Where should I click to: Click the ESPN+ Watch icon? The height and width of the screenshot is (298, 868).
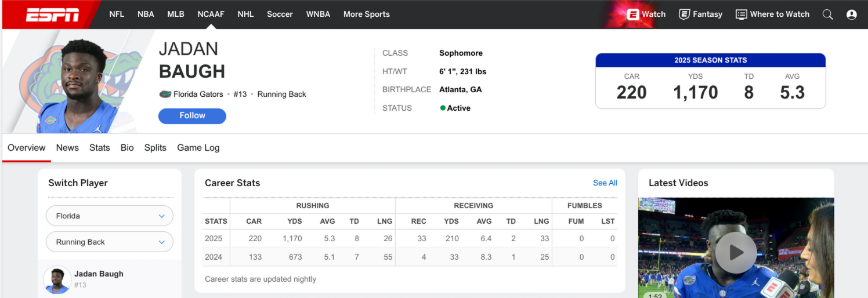click(x=633, y=14)
